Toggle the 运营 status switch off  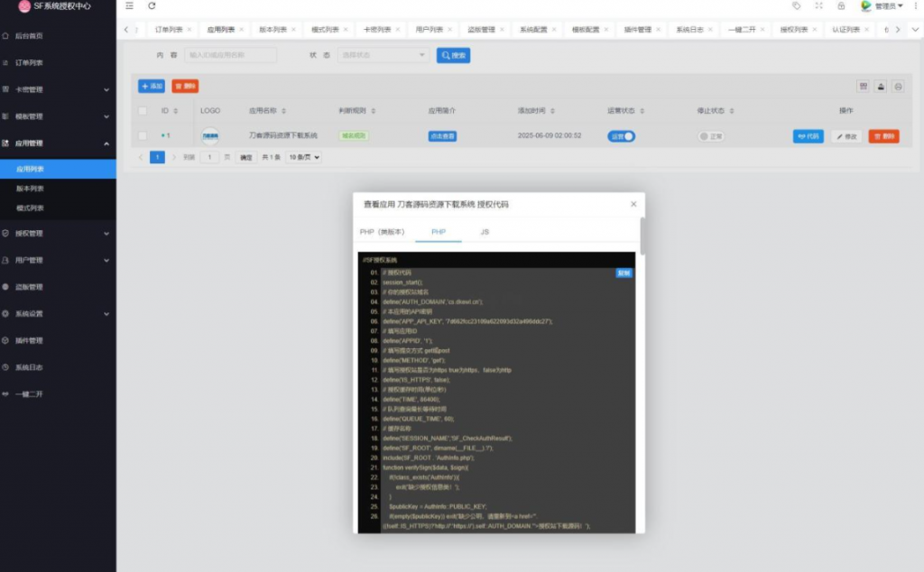[622, 136]
